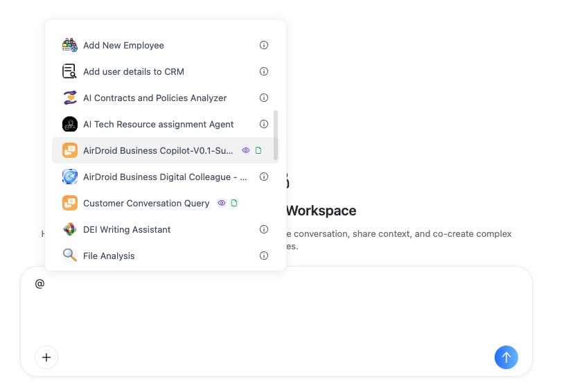Open info for AI Contracts and Policies Analyzer
The image size is (566, 392).
264,98
